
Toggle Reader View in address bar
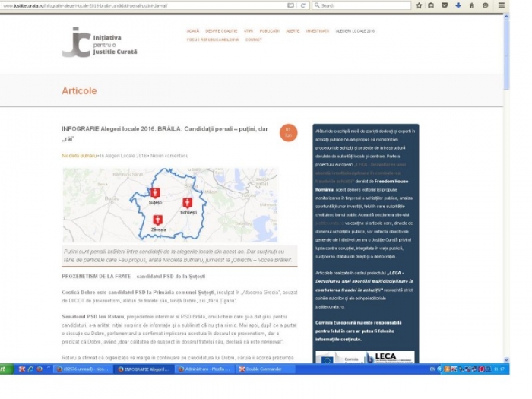(x=291, y=5)
